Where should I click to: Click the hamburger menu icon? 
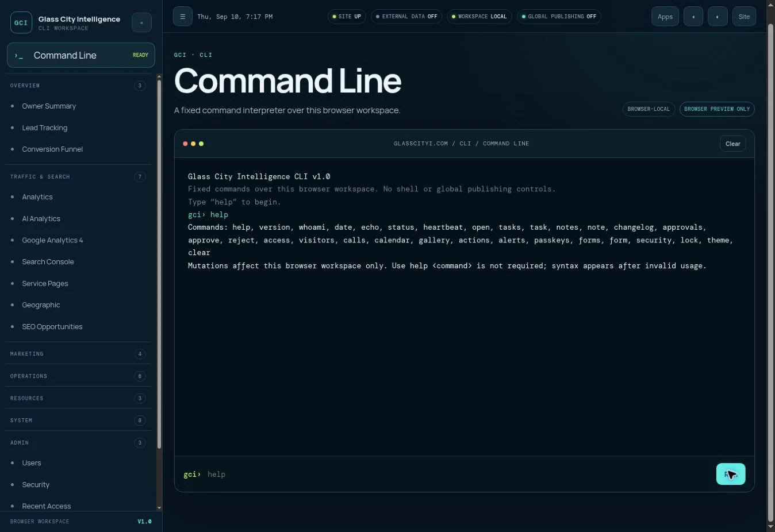point(182,17)
